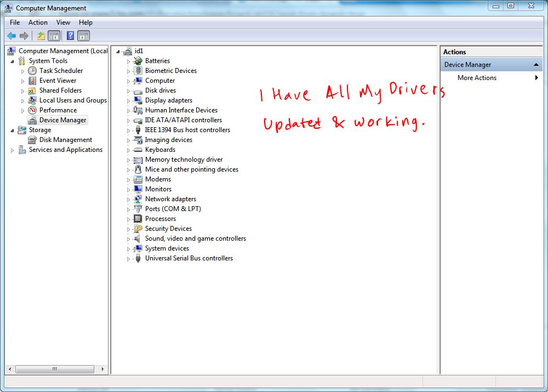Click the blue Help toolbar icon
Image resolution: width=548 pixels, height=392 pixels.
pyautogui.click(x=70, y=36)
